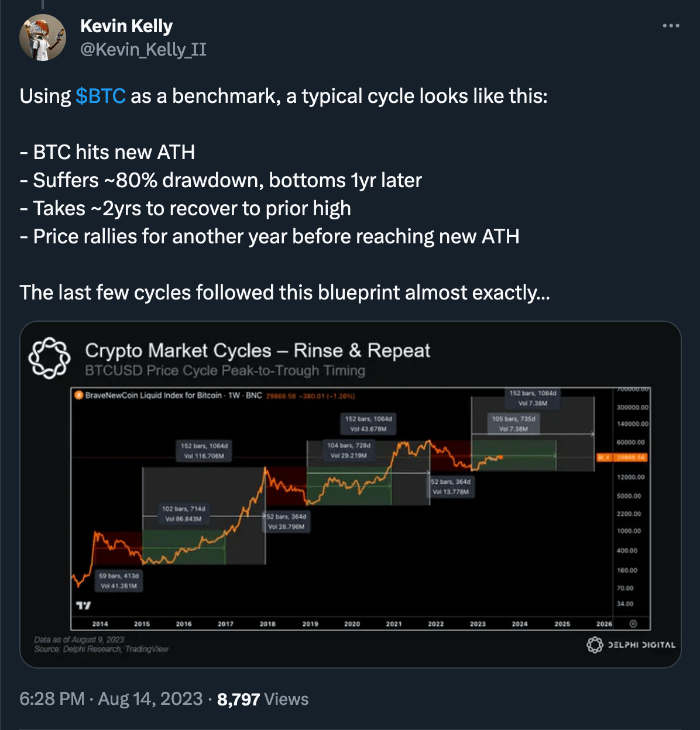Click the '152 bars, 1064d Vol 116.706M' label
This screenshot has width=700, height=730.
point(204,451)
